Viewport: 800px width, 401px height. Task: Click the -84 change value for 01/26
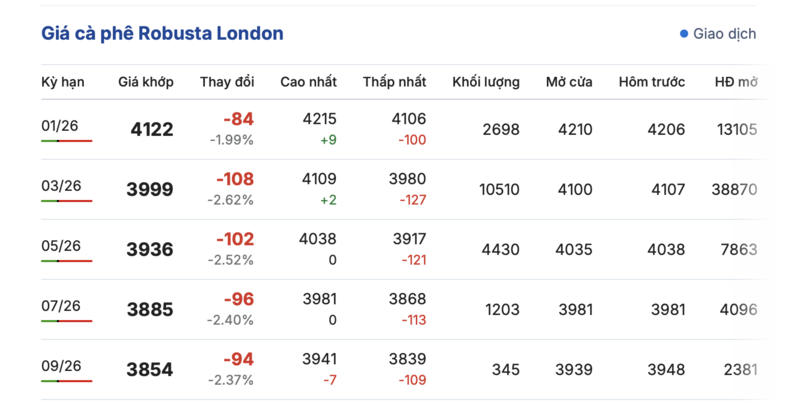point(238,120)
